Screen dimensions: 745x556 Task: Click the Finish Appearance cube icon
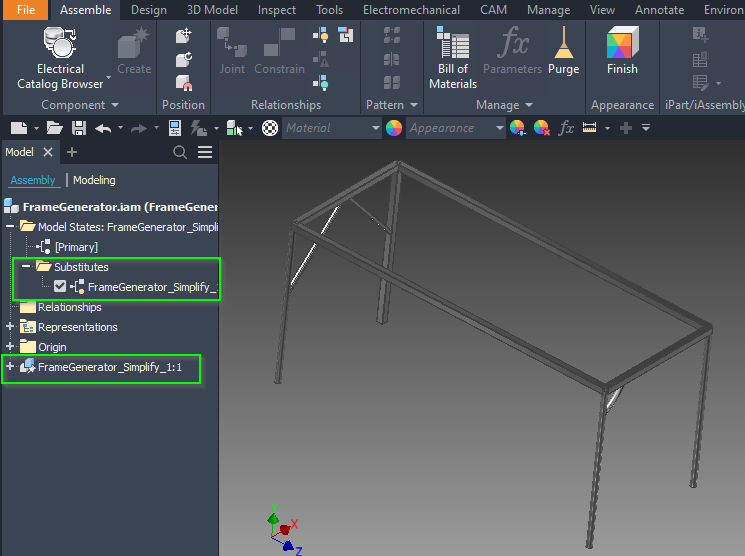click(x=622, y=50)
